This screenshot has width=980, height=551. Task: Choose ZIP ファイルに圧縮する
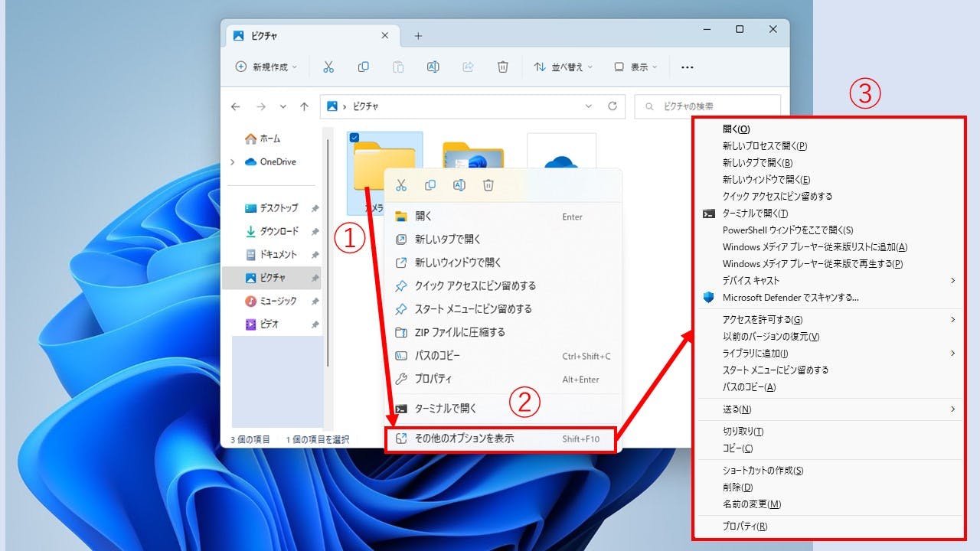[502, 332]
